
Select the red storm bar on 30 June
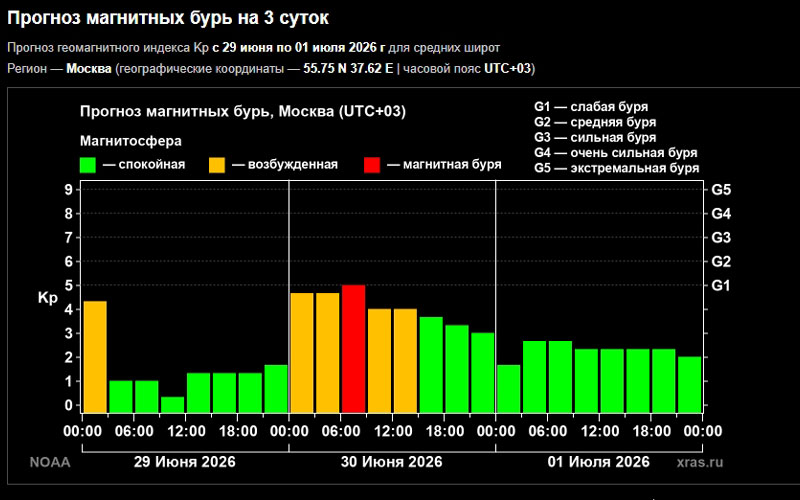[x=354, y=349]
